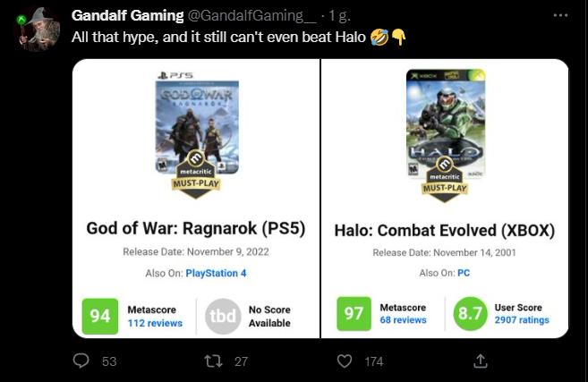Open the share tweet icon

point(480,361)
